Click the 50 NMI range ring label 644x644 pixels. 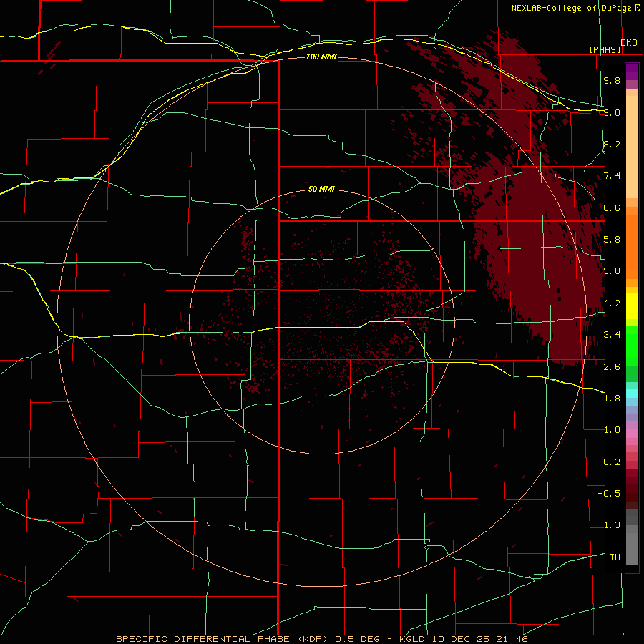point(321,190)
